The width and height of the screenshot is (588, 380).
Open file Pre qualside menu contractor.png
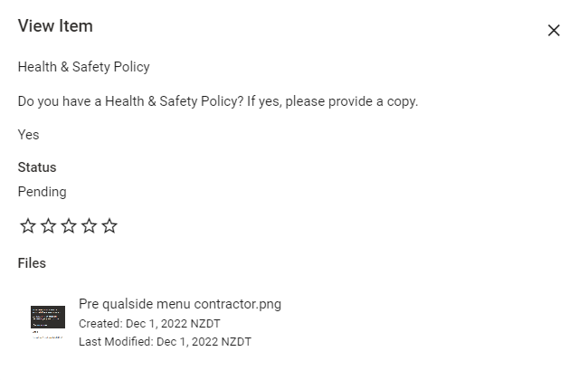[180, 304]
